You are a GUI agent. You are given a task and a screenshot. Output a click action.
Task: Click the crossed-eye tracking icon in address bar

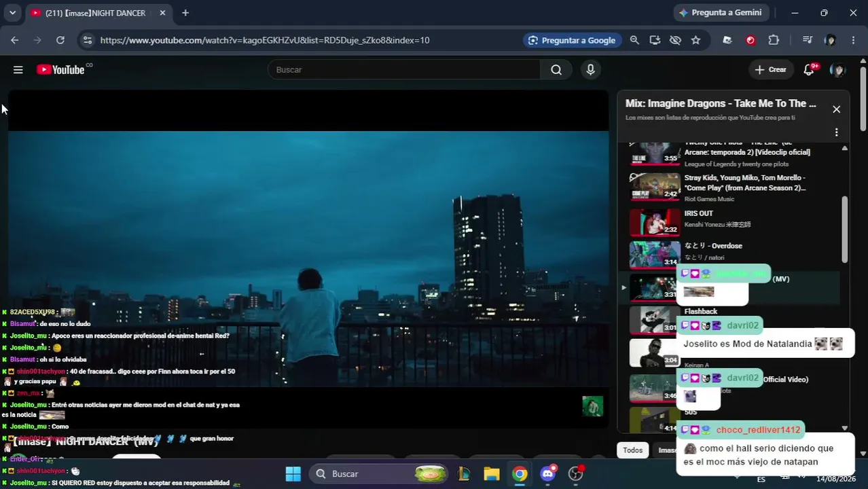coord(675,40)
